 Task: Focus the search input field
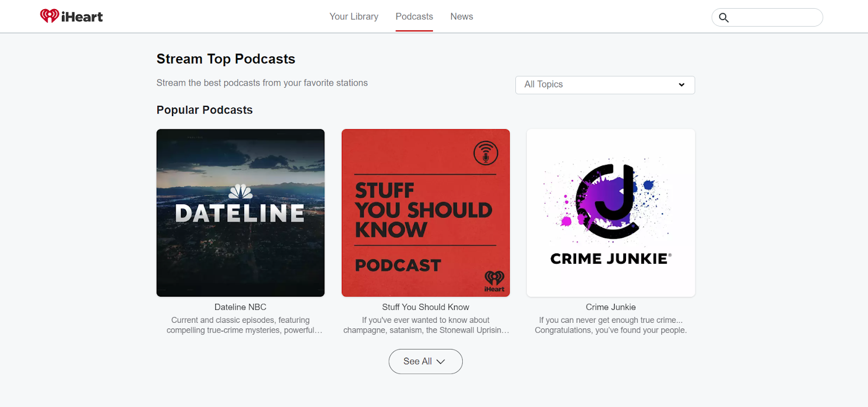click(767, 17)
